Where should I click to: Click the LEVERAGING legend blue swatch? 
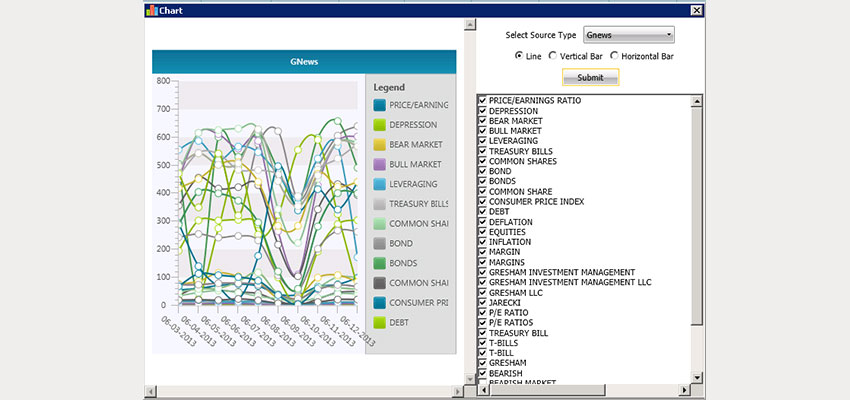tap(379, 184)
